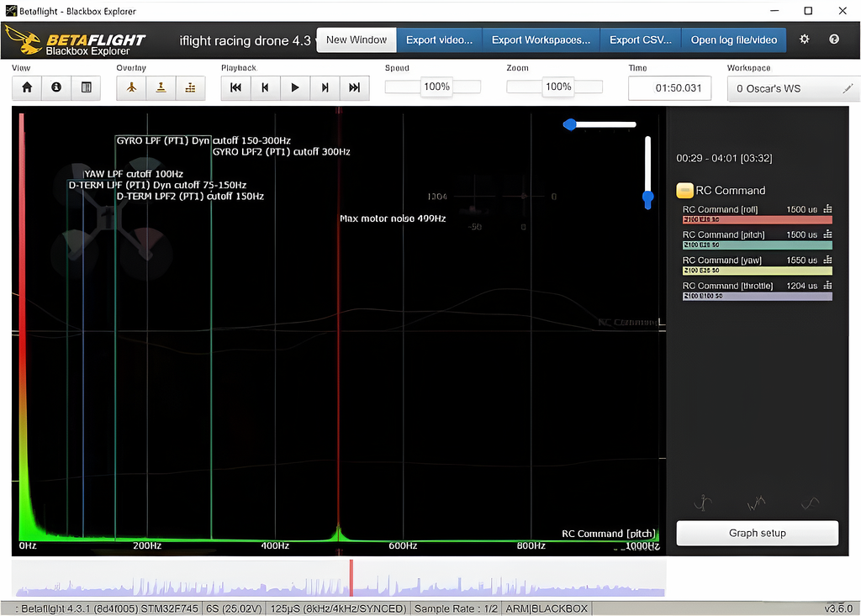Screen dimensions: 861x616
Task: Click Export CSV... button
Action: [x=640, y=40]
